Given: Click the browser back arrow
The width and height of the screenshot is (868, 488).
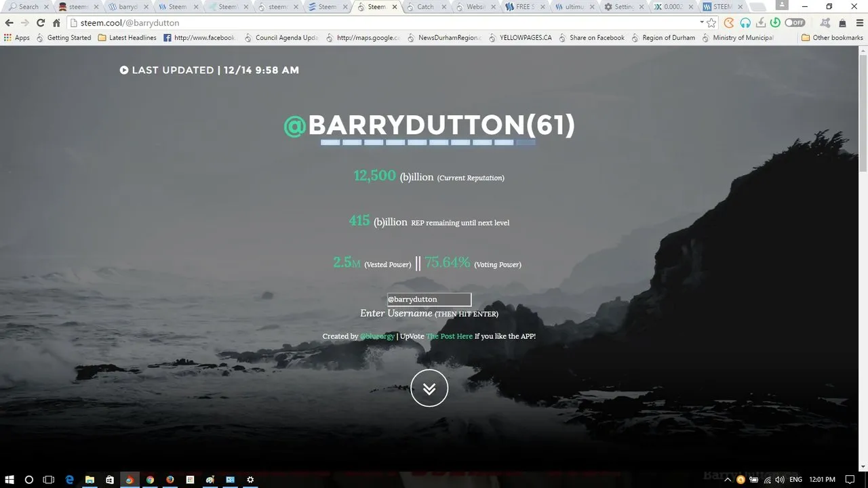Looking at the screenshot, I should (9, 22).
